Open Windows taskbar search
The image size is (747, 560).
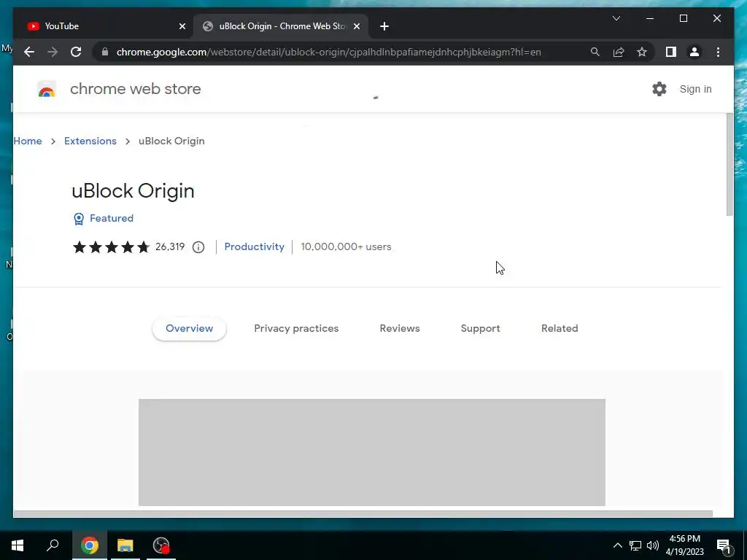[x=53, y=545]
